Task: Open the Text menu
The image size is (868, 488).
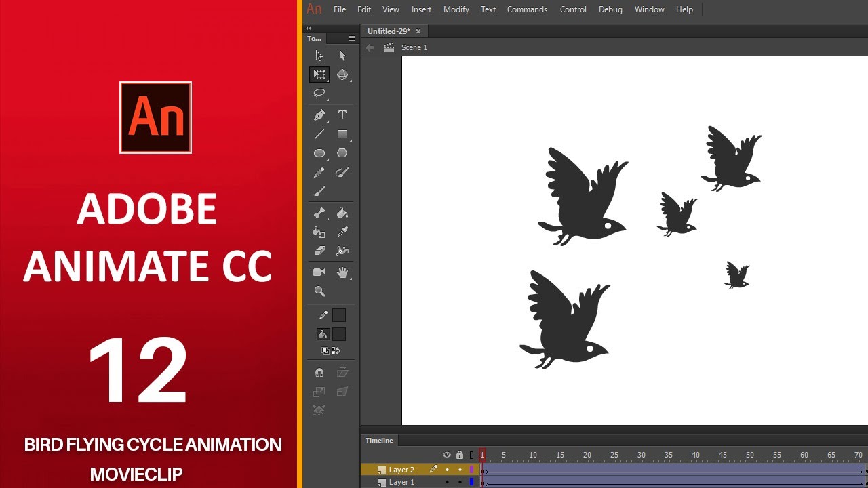Action: point(488,9)
